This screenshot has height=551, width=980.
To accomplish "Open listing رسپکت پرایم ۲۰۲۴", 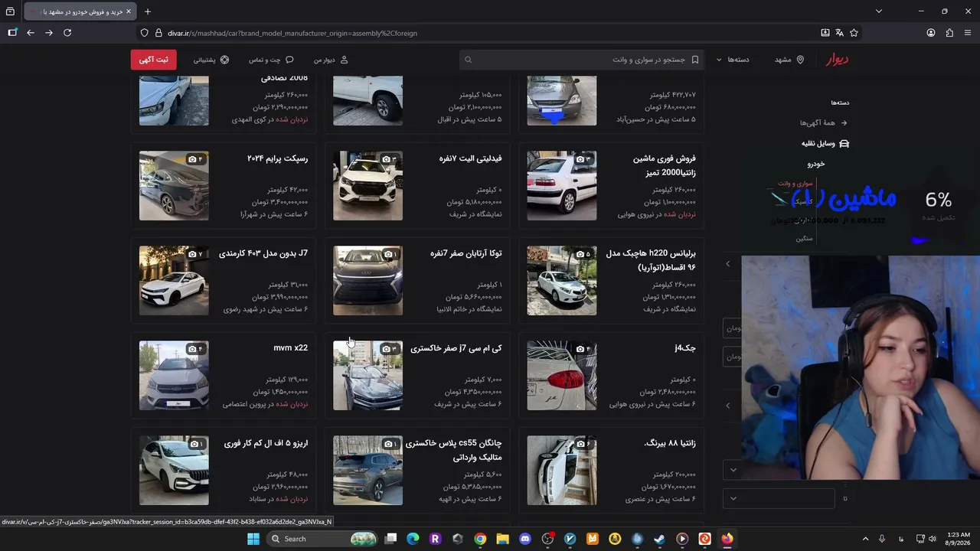I will pyautogui.click(x=224, y=186).
